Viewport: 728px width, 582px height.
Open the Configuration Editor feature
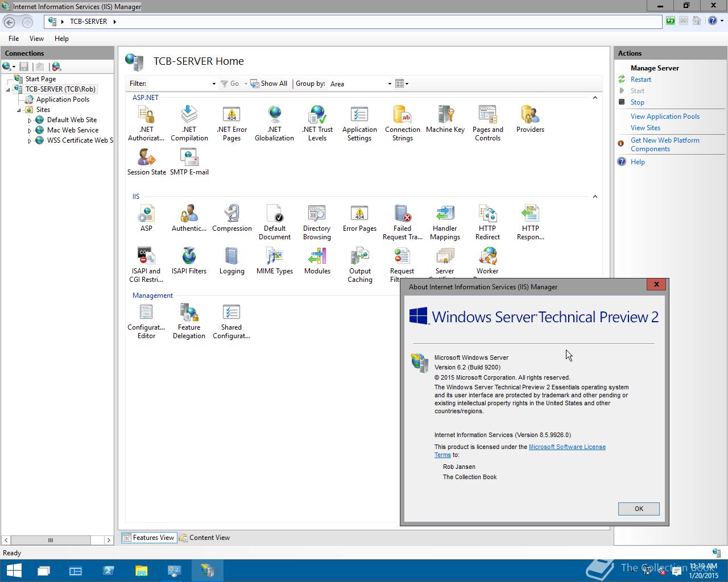146,321
